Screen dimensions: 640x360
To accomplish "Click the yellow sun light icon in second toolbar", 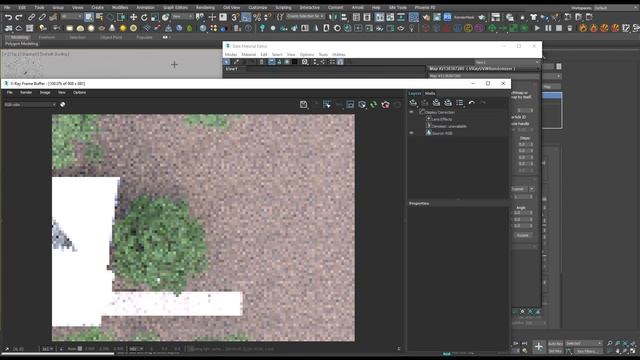I will [x=122, y=28].
